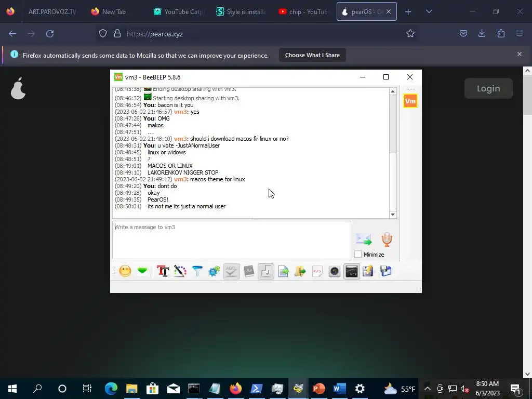532x399 pixels.
Task: Open the chat font selector (Tt icon)
Action: pyautogui.click(x=163, y=271)
